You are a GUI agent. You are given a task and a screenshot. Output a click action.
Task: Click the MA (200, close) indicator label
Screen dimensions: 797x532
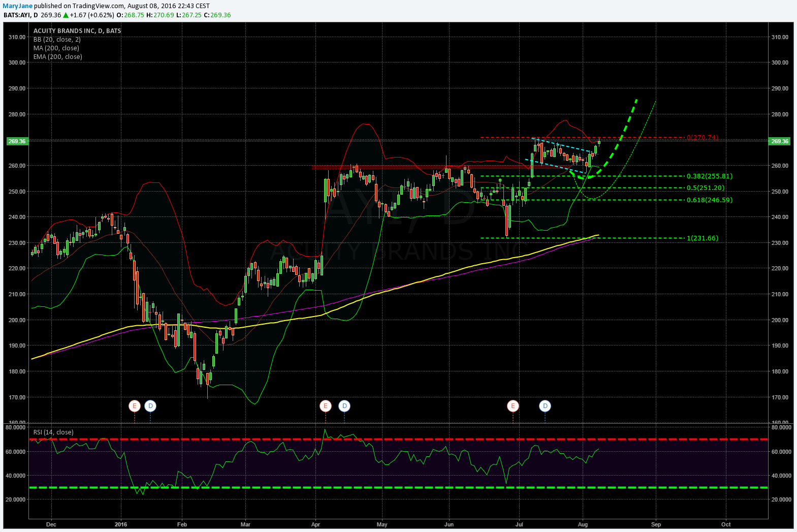56,48
